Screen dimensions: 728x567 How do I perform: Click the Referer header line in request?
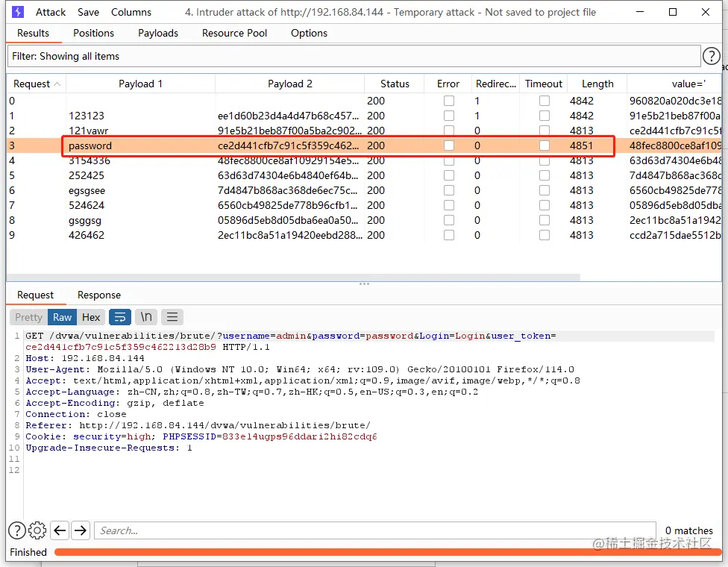tap(198, 425)
